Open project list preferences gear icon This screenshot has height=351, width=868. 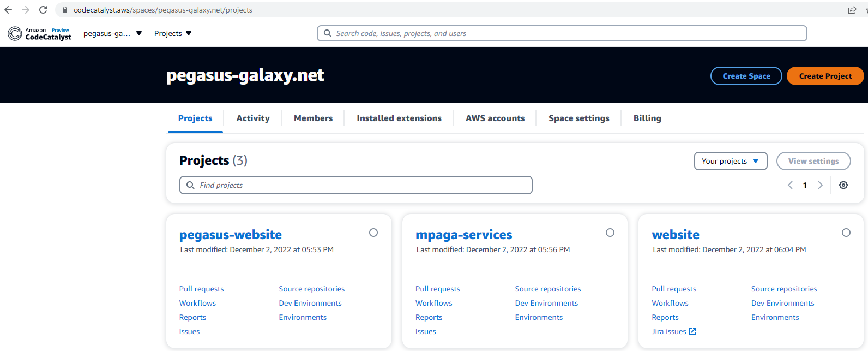point(843,185)
